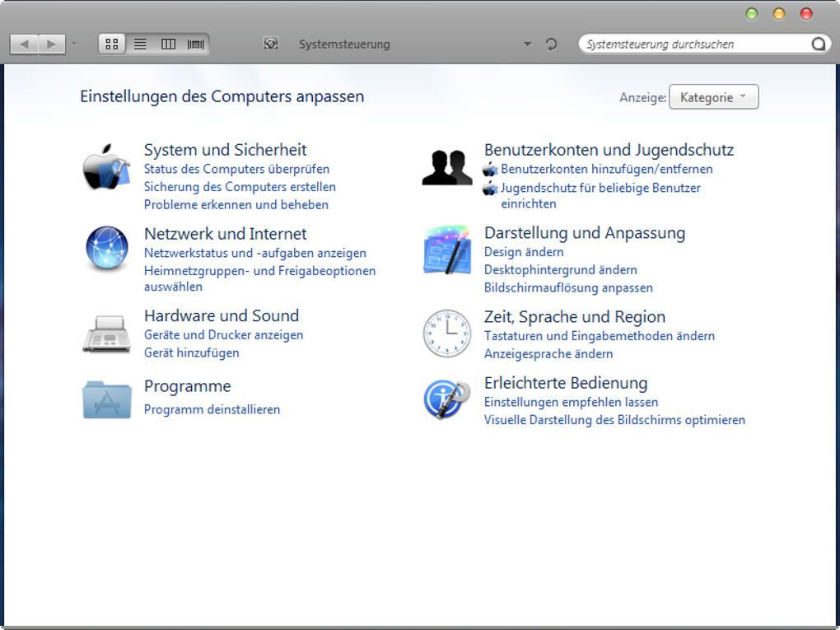Open System und Sicherheit apple icon
This screenshot has width=840, height=630.
point(106,166)
